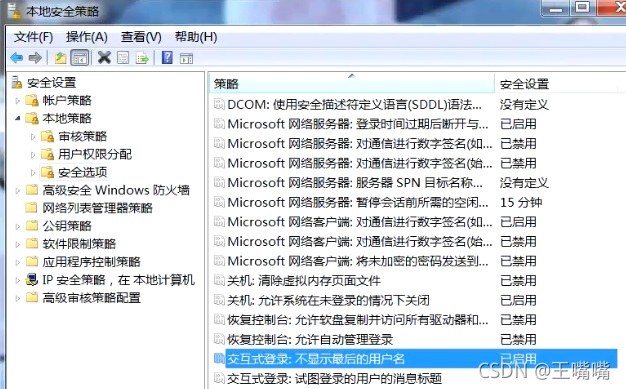Image resolution: width=626 pixels, height=389 pixels.
Task: Select 网络列表管理器策略 in the tree
Action: coord(98,208)
